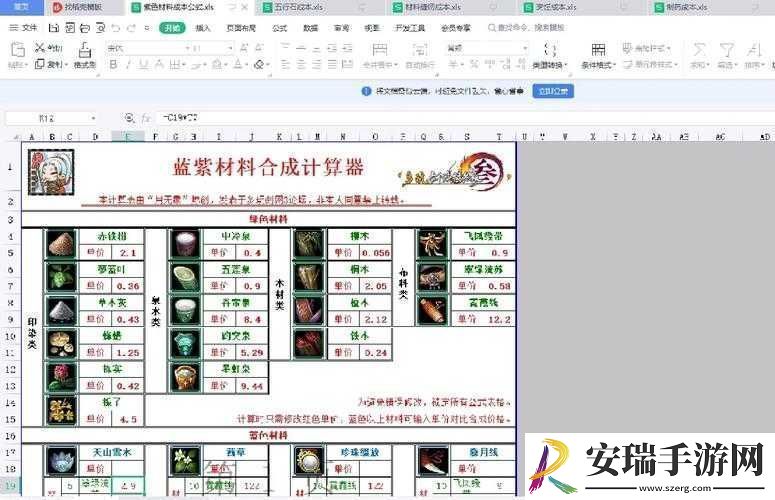The width and height of the screenshot is (775, 500).
Task: Click the Decrease Font Size icon
Action: (259, 47)
